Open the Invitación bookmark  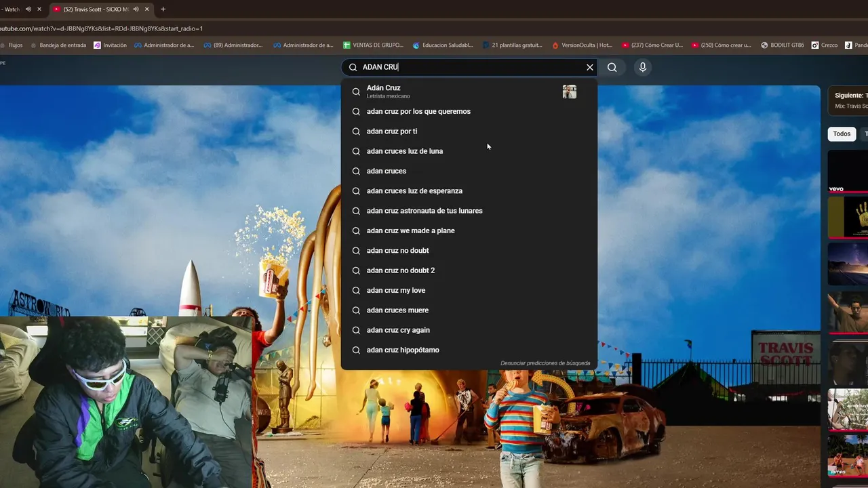point(110,45)
